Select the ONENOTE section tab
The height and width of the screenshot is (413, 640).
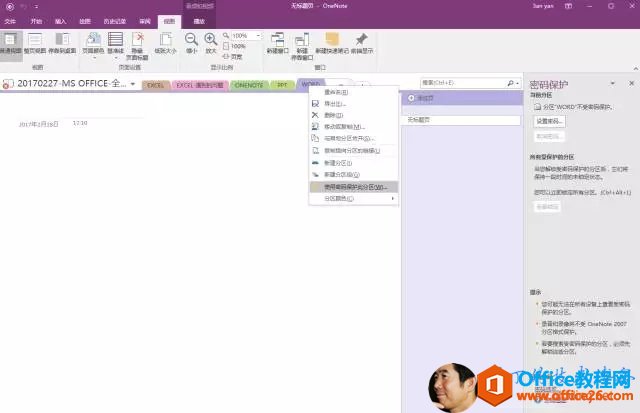pyautogui.click(x=249, y=85)
